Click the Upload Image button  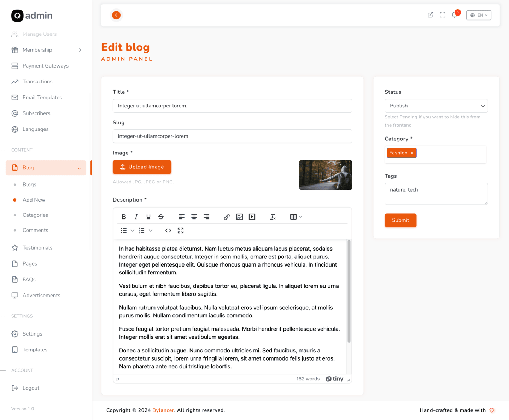click(x=142, y=167)
